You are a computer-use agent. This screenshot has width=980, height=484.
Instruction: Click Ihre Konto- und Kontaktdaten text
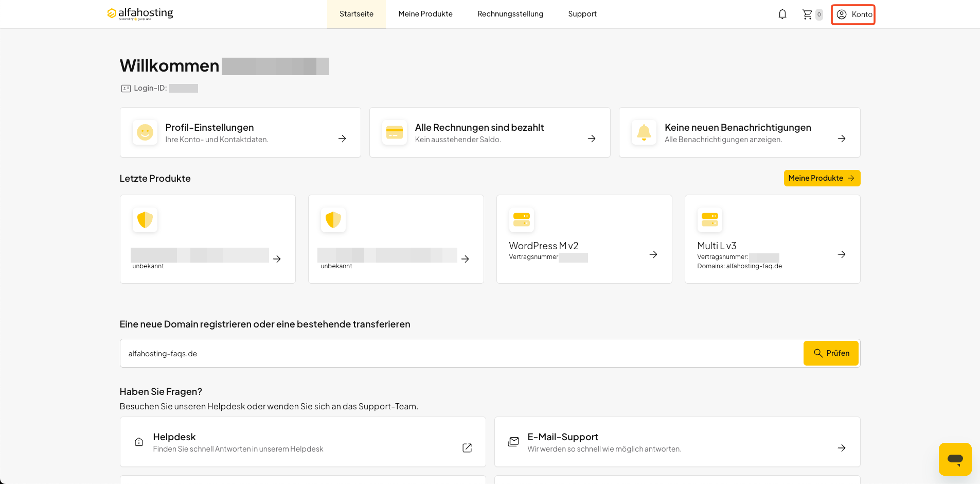[x=217, y=140]
